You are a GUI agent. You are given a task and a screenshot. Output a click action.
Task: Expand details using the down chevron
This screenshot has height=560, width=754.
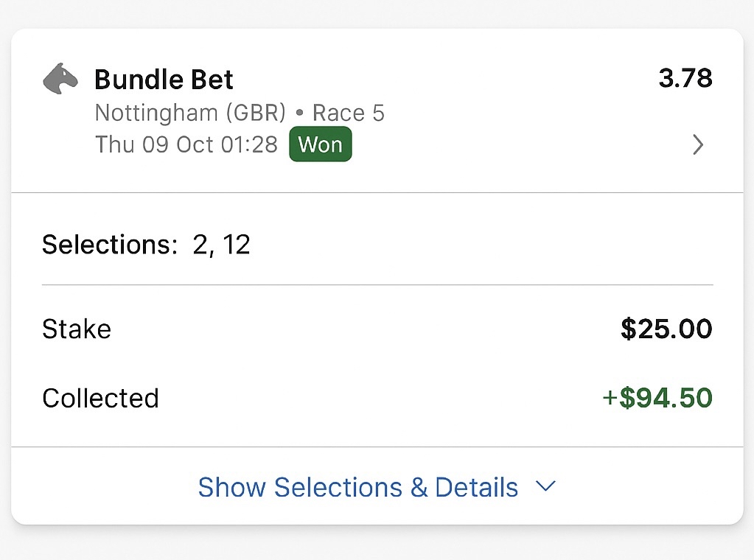coord(545,486)
